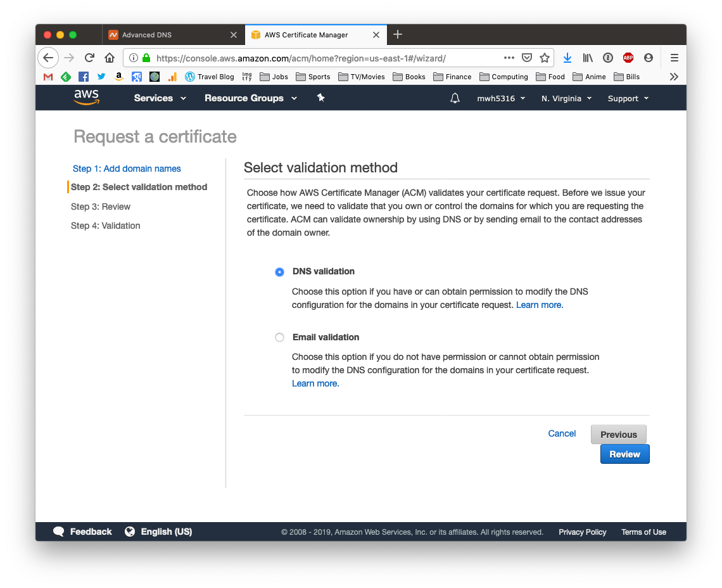Open Finance bookmarks folder
Screen dimensions: 722x588
click(x=452, y=77)
